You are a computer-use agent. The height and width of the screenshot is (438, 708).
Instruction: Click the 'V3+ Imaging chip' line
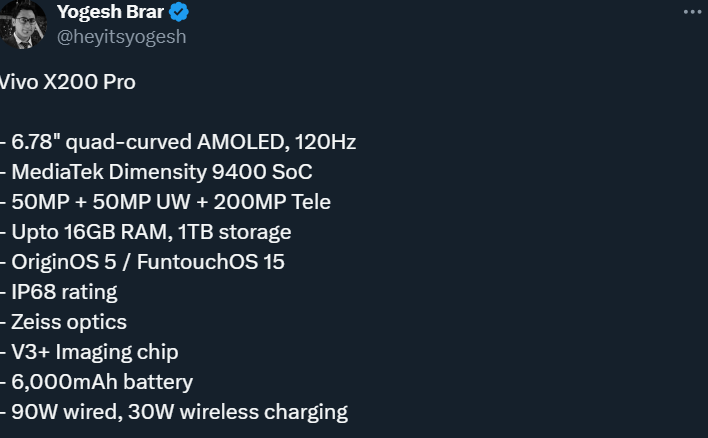[95, 352]
